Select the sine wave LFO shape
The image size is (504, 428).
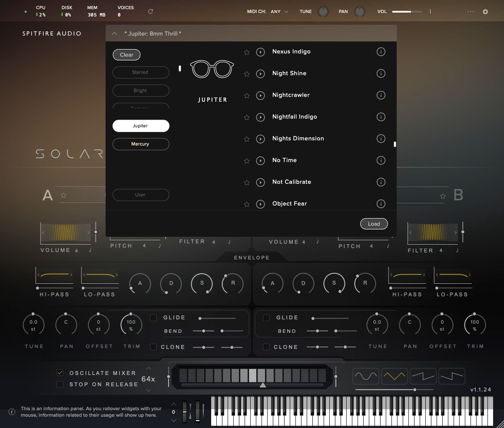[366, 376]
